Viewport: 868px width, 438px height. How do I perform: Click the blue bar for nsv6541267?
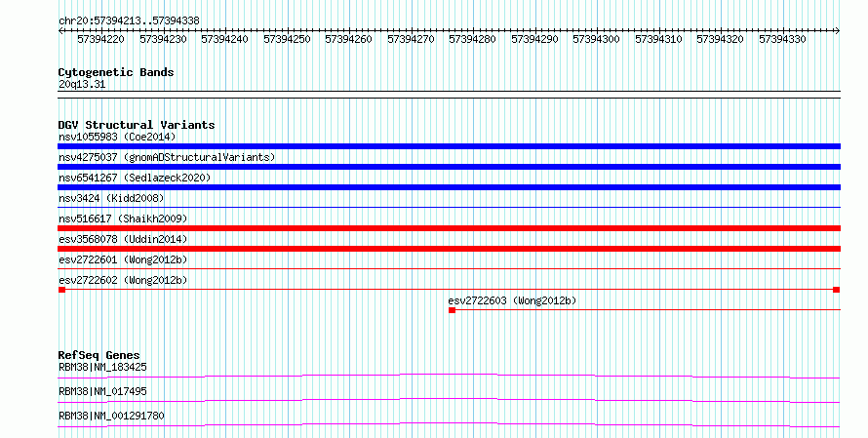click(449, 187)
